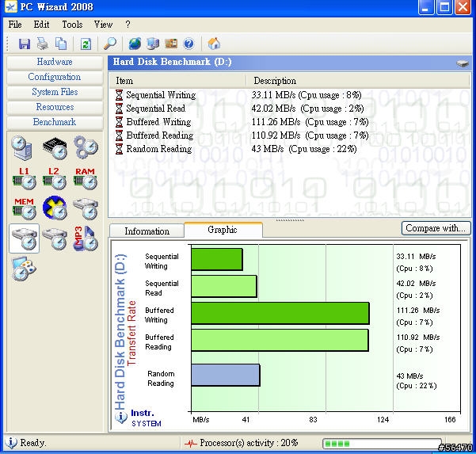
Task: Switch to the Information tab
Action: 147,231
